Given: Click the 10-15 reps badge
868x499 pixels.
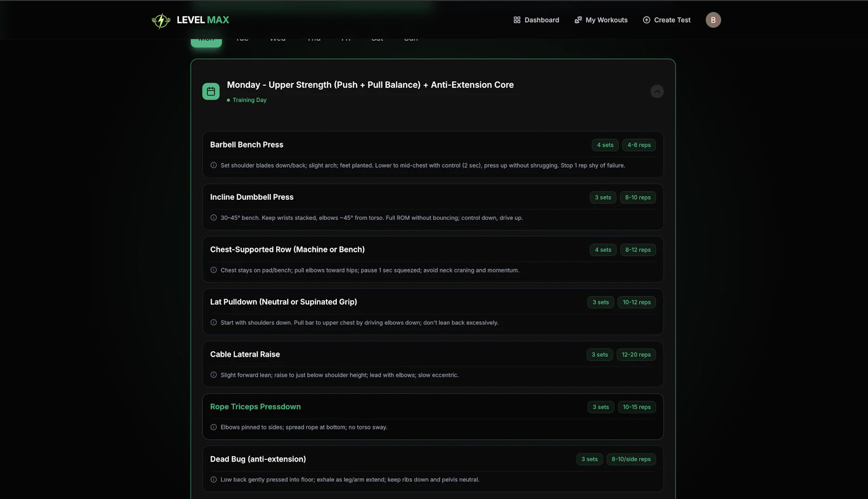Looking at the screenshot, I should 637,407.
